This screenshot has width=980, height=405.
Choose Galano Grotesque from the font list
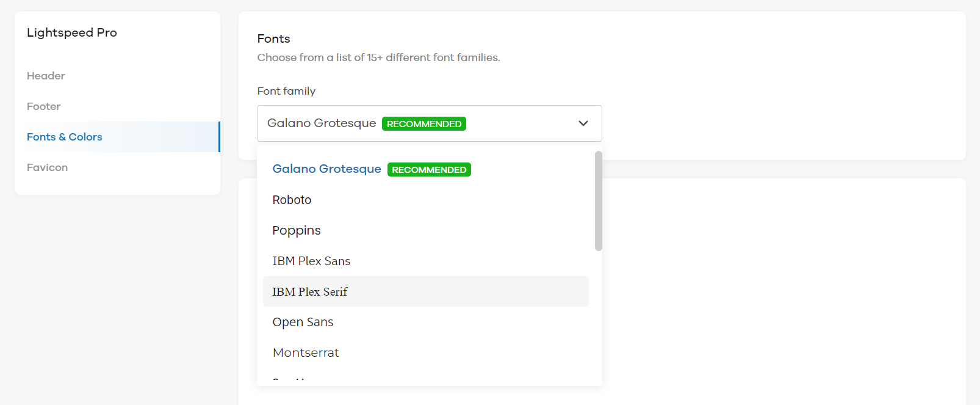(x=426, y=169)
